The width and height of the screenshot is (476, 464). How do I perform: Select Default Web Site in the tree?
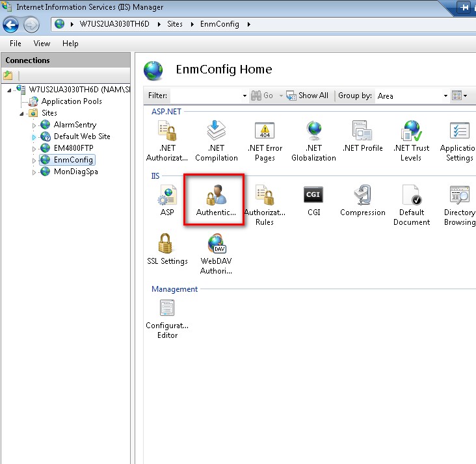coord(82,136)
